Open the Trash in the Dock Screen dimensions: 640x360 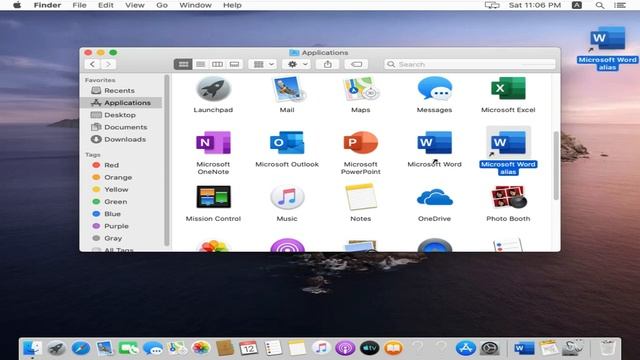click(608, 348)
